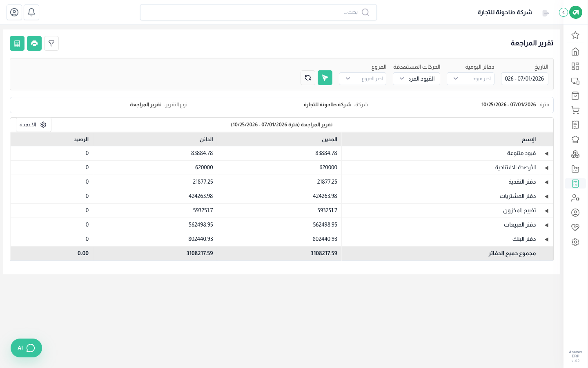Open the دفاتر اليومية journals dropdown
Viewport: 588px width, 368px height.
(470, 79)
